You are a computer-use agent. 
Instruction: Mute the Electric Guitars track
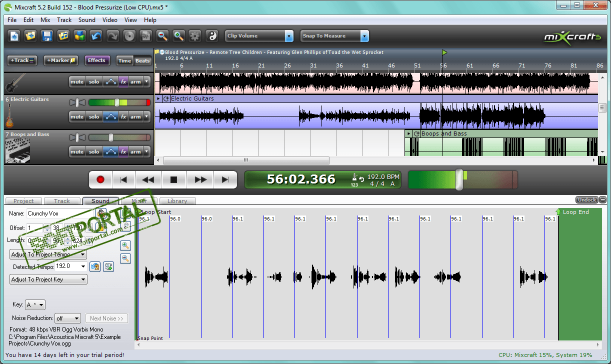coord(77,117)
